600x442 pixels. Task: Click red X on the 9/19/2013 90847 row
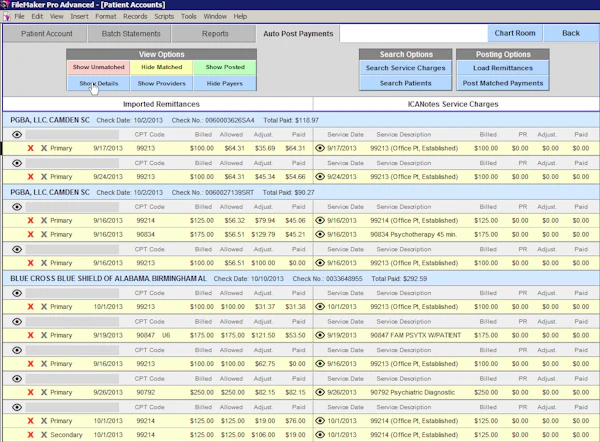(x=31, y=335)
